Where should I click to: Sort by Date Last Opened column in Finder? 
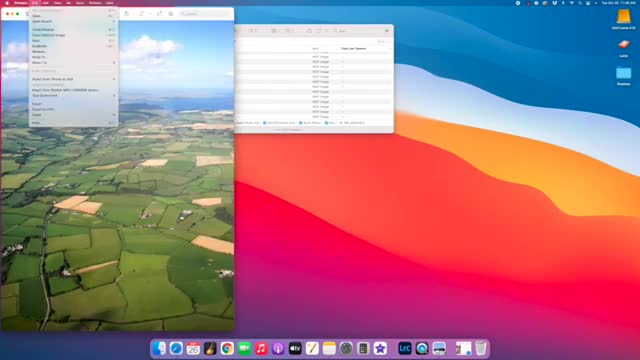(x=353, y=49)
